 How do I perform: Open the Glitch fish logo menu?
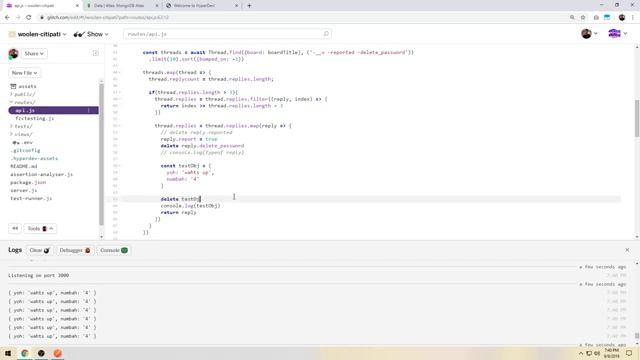(x=617, y=34)
